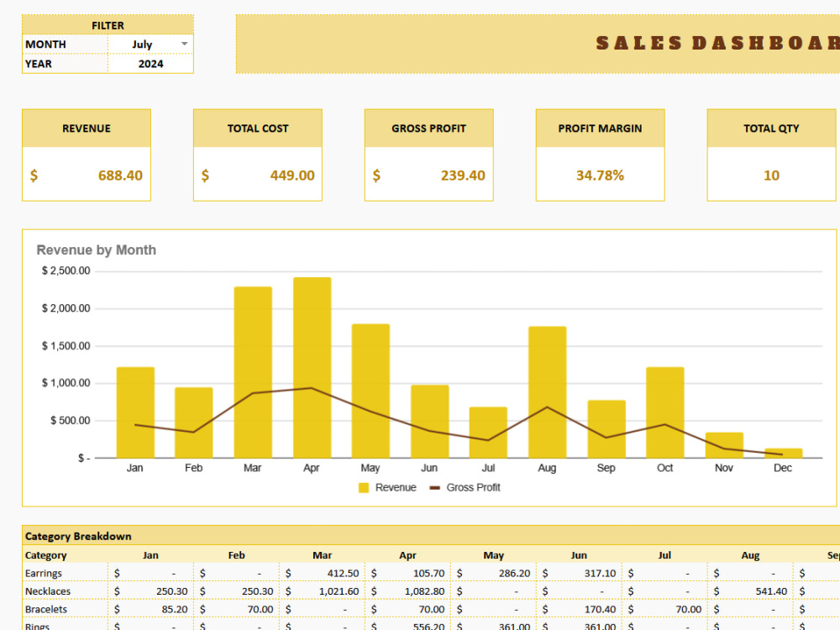Select the Aug column header in table

pyautogui.click(x=750, y=555)
